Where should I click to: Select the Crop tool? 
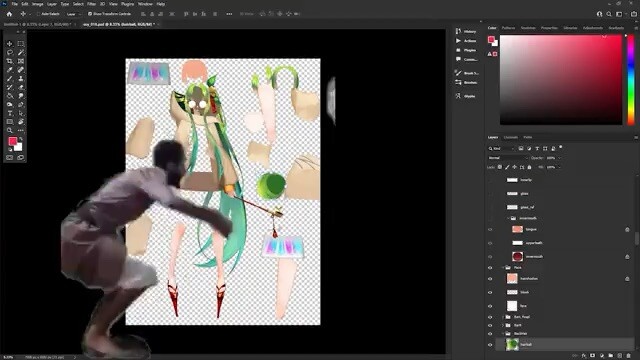pyautogui.click(x=9, y=61)
